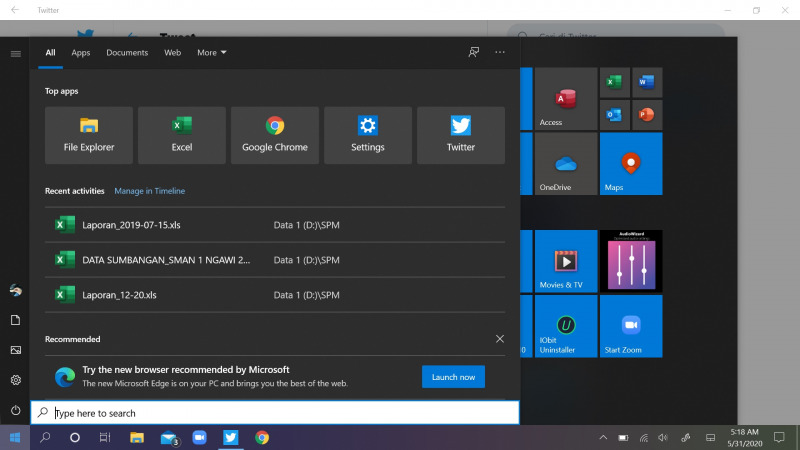Switch to Twitter in the taskbar
The width and height of the screenshot is (800, 450).
(231, 437)
